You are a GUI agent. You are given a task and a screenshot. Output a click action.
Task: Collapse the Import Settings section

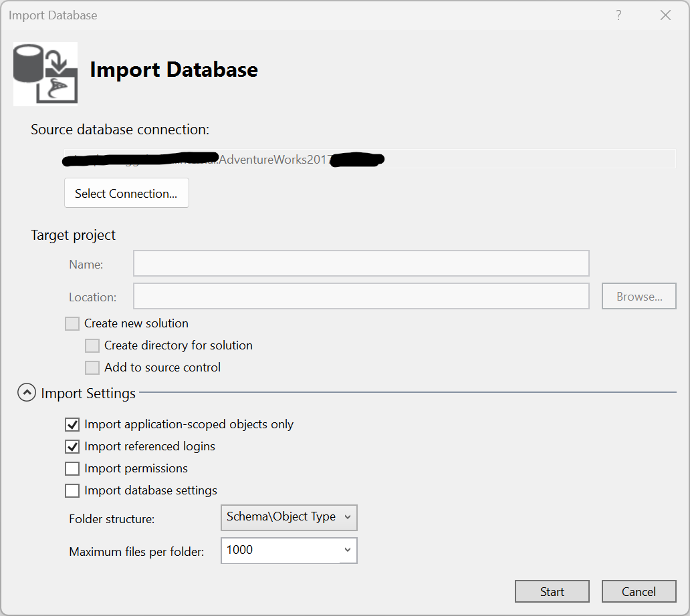[26, 393]
